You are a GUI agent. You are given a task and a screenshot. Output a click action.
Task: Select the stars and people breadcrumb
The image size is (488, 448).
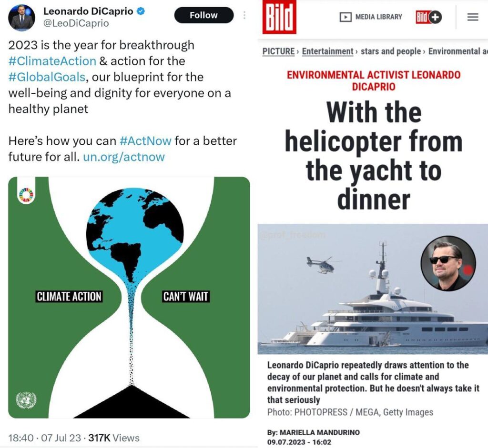point(391,51)
